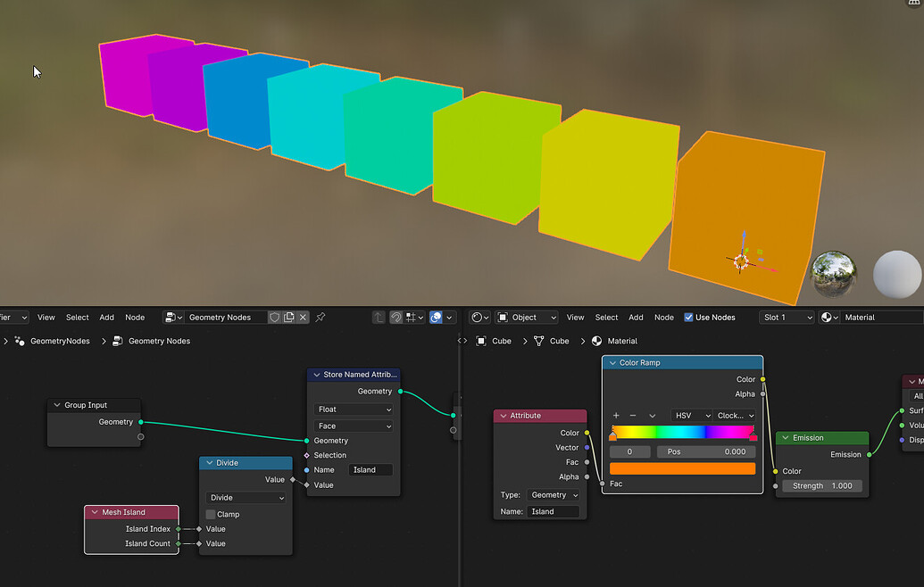Click the Group Input Geometry output socket
Screen dimensions: 924x587
140,422
